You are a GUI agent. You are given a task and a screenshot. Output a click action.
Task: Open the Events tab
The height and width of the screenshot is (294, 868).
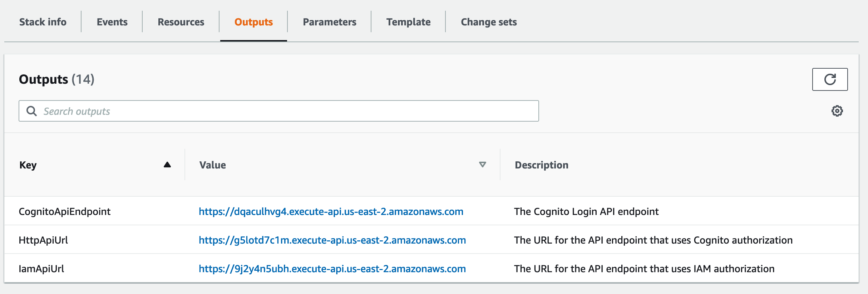(x=112, y=22)
